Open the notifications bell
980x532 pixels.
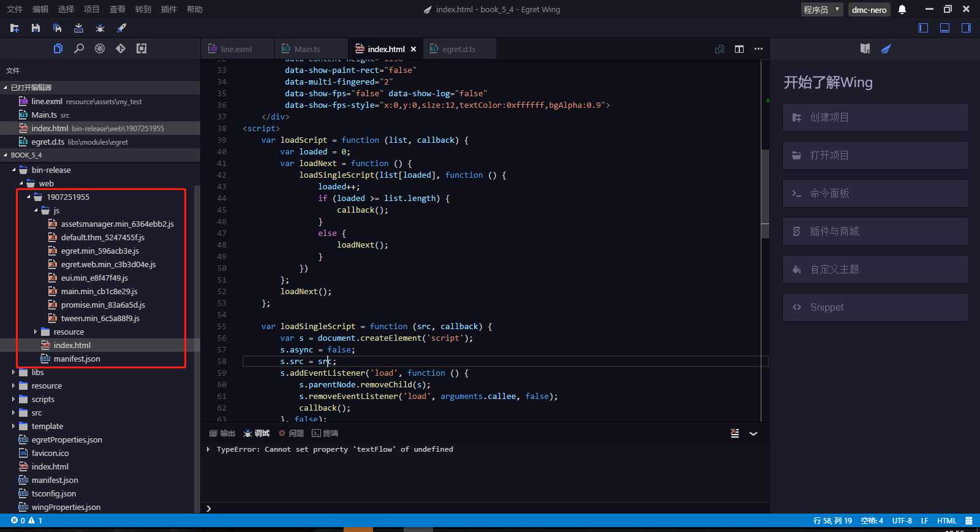point(902,9)
